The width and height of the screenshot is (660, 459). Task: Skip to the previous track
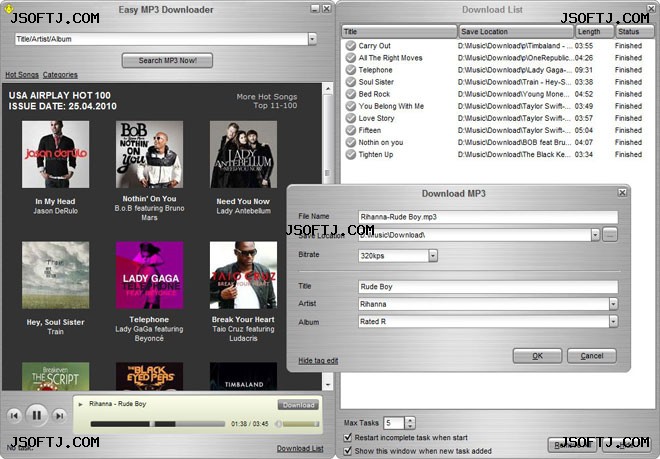point(14,416)
